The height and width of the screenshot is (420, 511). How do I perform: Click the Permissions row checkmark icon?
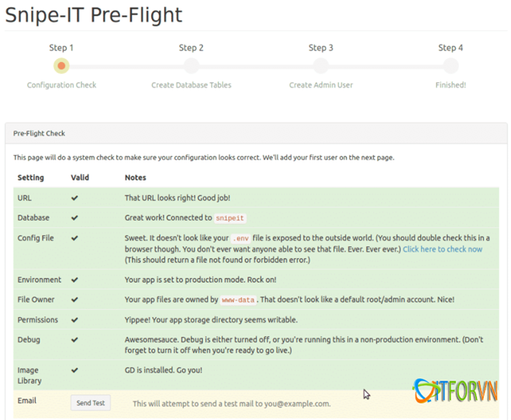tap(74, 319)
